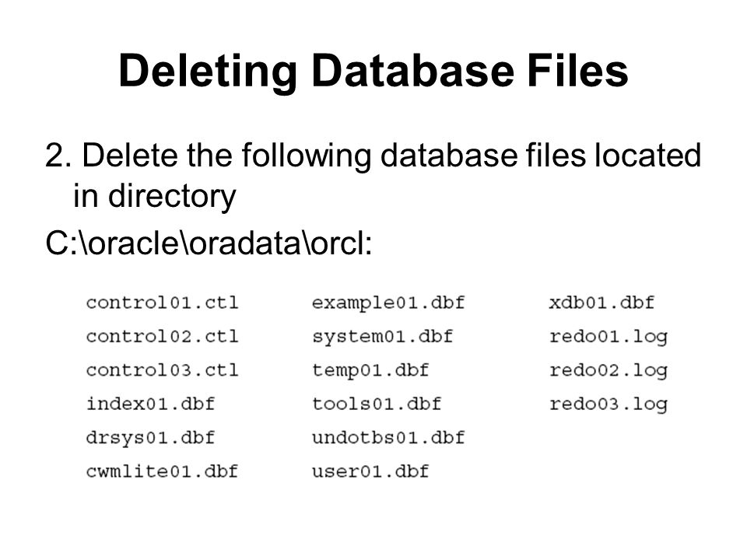747x560 pixels.
Task: Click the C:\oracle\oradata\orcl: path text
Action: coord(209,243)
